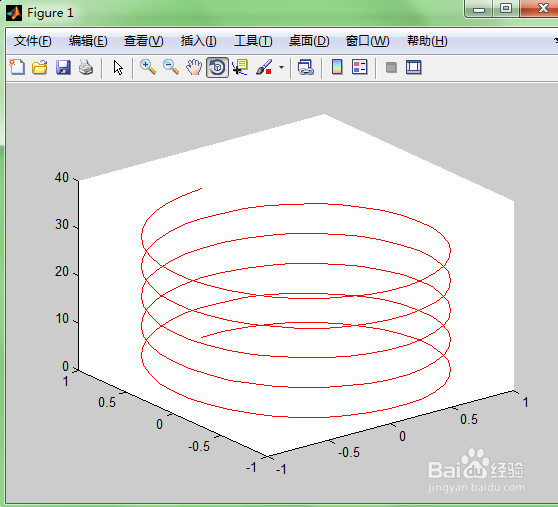This screenshot has width=558, height=507.
Task: Activate the Zoom In magnifier tool
Action: pos(148,67)
